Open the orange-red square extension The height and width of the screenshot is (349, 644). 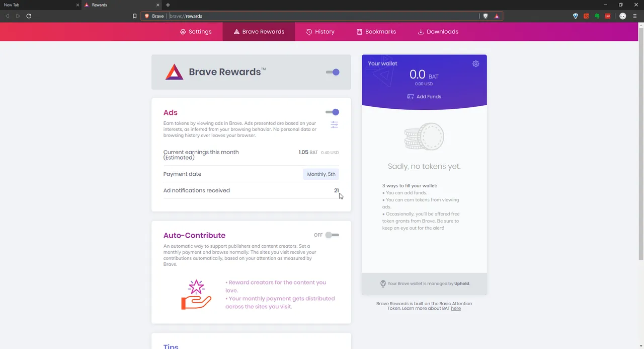[x=586, y=16]
